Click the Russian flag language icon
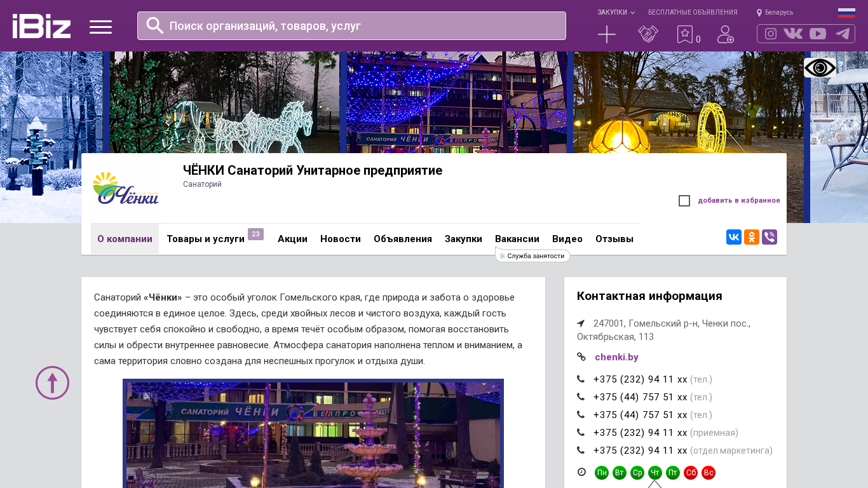The width and height of the screenshot is (868, 488). coord(846,13)
